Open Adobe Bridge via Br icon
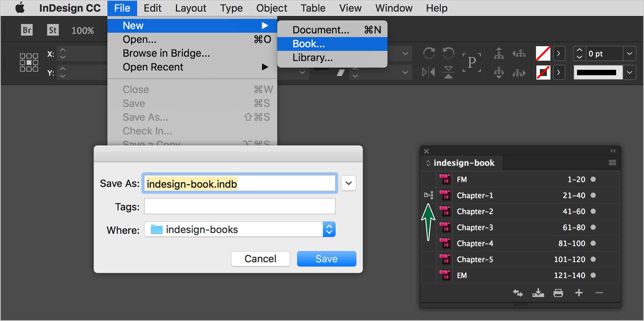This screenshot has width=644, height=321. pyautogui.click(x=27, y=30)
